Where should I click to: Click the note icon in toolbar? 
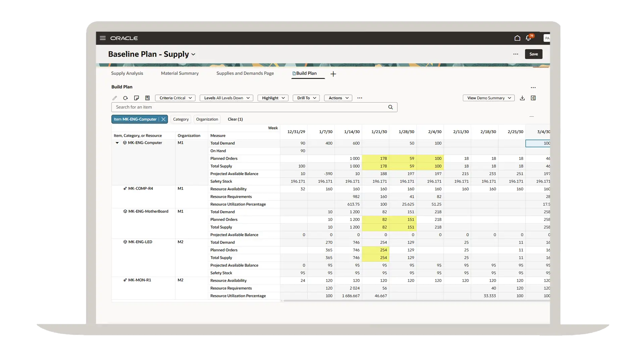pos(137,98)
